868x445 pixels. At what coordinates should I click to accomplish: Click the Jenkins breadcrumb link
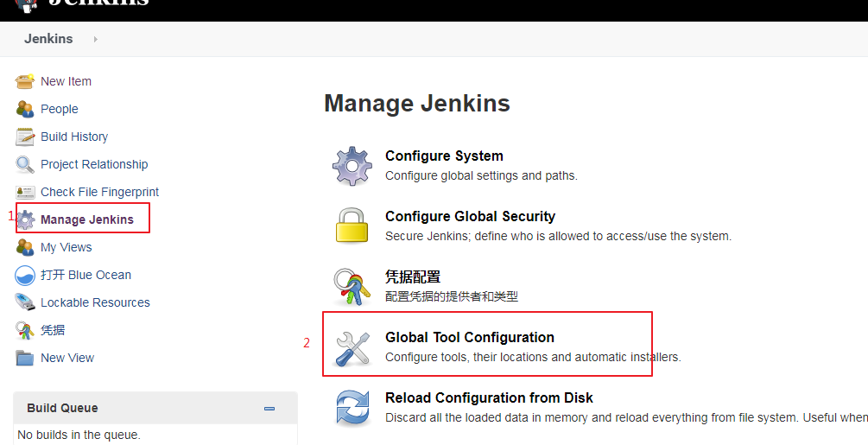[48, 39]
